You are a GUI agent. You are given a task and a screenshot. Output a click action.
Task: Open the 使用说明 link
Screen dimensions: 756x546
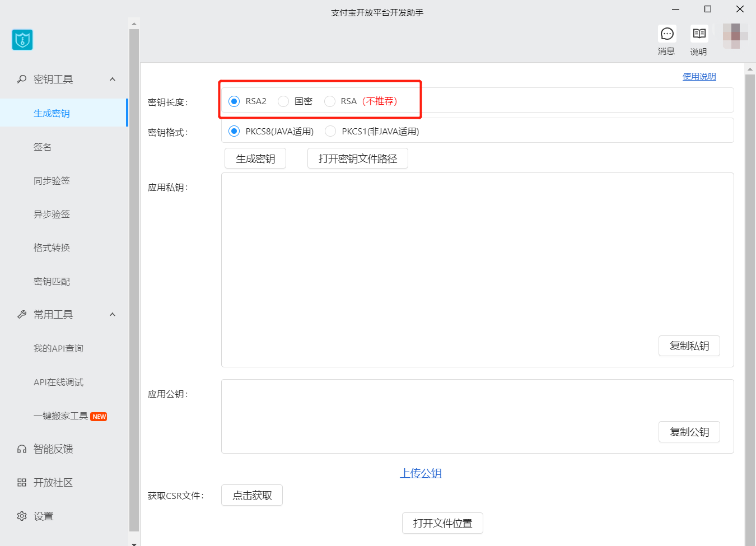coord(699,77)
